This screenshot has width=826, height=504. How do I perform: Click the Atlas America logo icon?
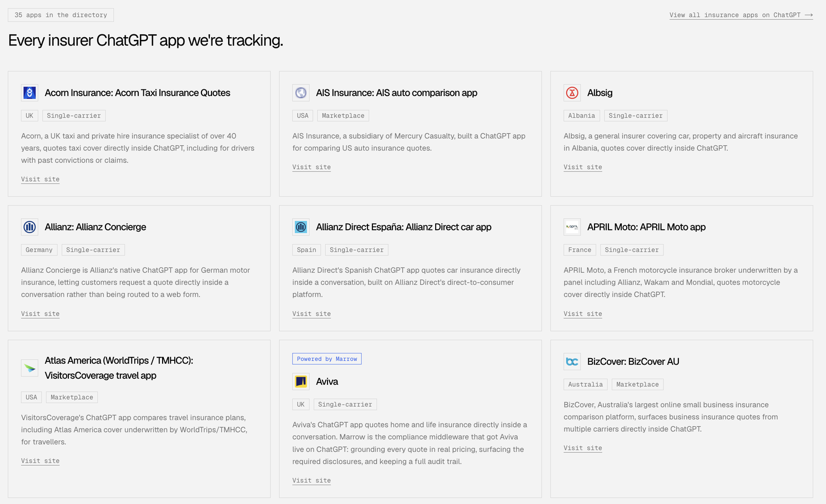(x=29, y=368)
